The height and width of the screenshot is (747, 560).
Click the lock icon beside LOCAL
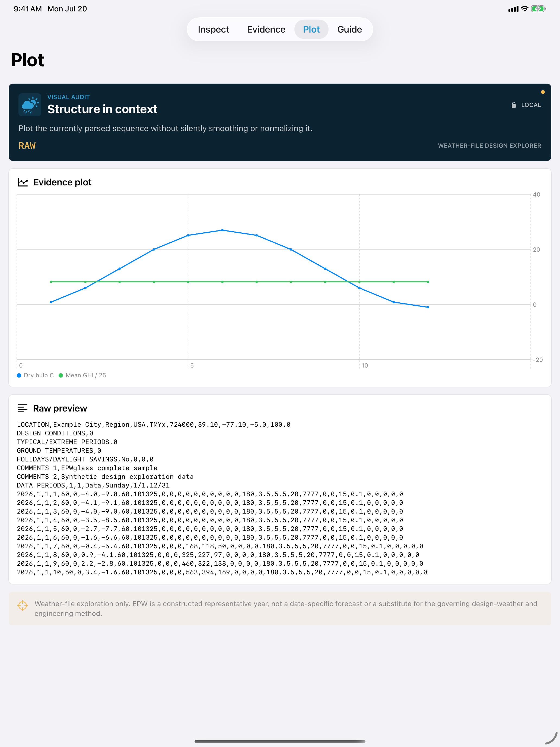coord(513,105)
